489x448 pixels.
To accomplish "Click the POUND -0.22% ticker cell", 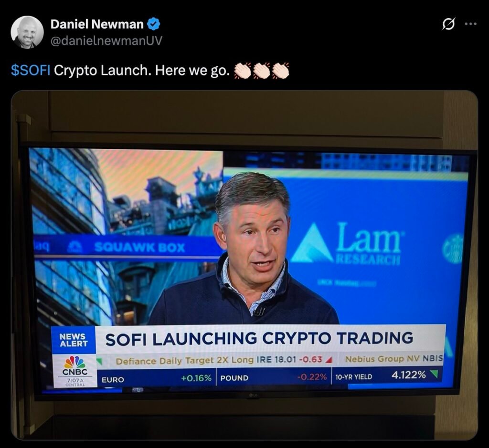I will click(274, 377).
